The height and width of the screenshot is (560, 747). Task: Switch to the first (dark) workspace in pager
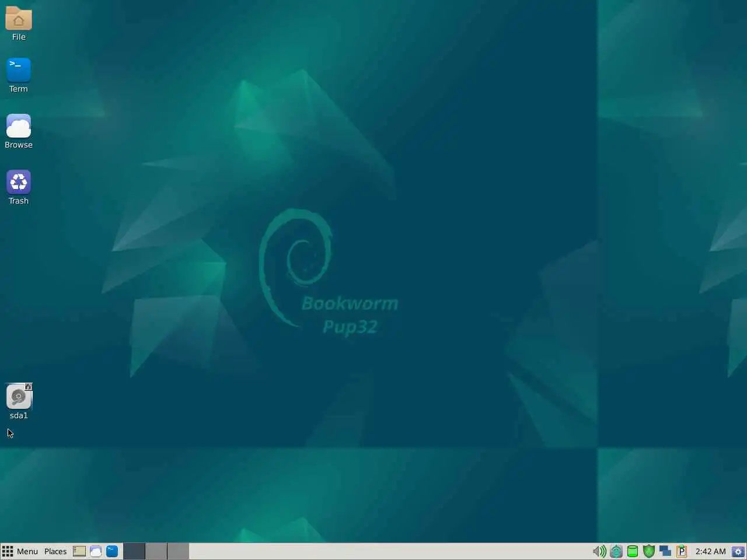134,551
